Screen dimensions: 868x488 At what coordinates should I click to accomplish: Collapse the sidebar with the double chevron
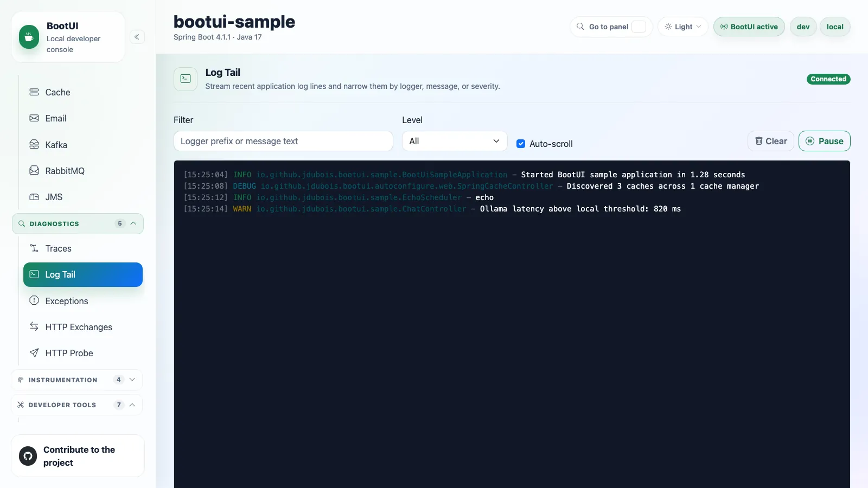click(x=137, y=37)
